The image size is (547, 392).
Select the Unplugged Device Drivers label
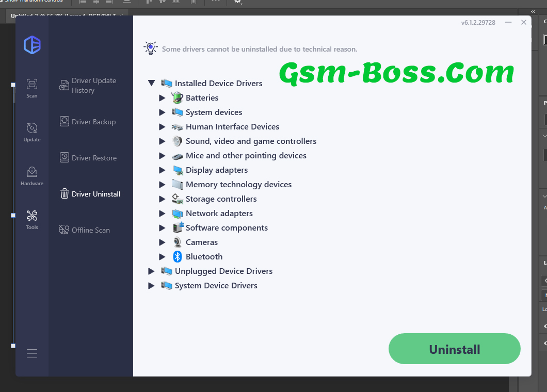(223, 271)
